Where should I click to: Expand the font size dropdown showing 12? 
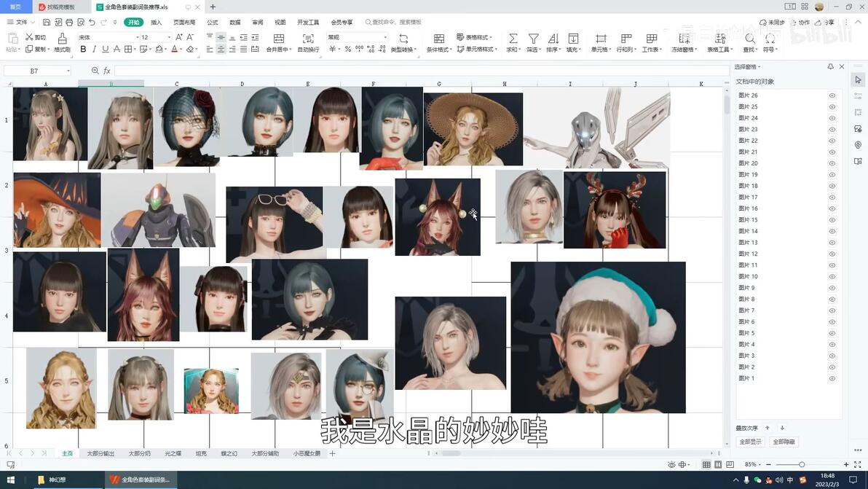[x=169, y=37]
